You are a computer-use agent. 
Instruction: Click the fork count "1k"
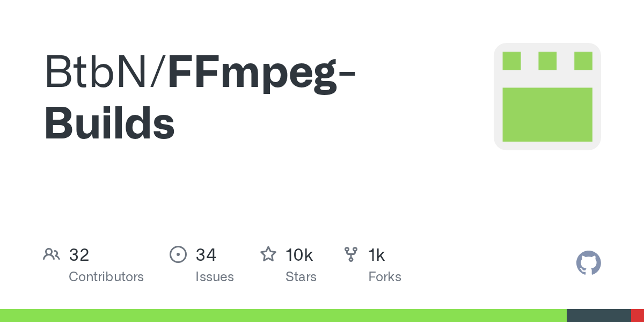click(376, 255)
